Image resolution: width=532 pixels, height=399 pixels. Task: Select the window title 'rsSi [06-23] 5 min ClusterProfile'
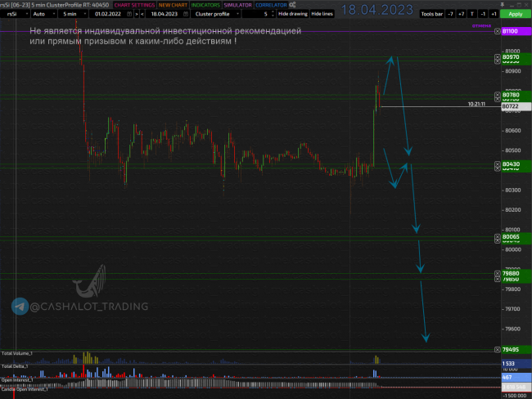coord(42,5)
